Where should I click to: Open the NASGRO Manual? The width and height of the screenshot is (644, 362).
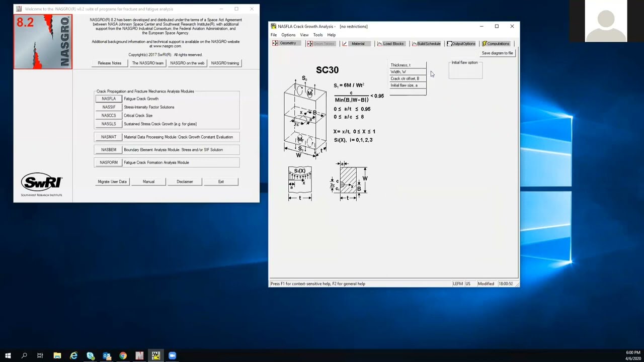[x=148, y=182]
